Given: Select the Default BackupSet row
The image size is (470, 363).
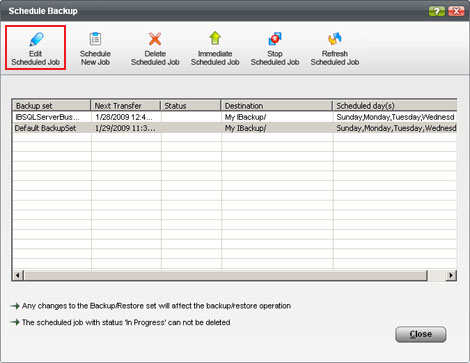Looking at the screenshot, I should (x=235, y=128).
